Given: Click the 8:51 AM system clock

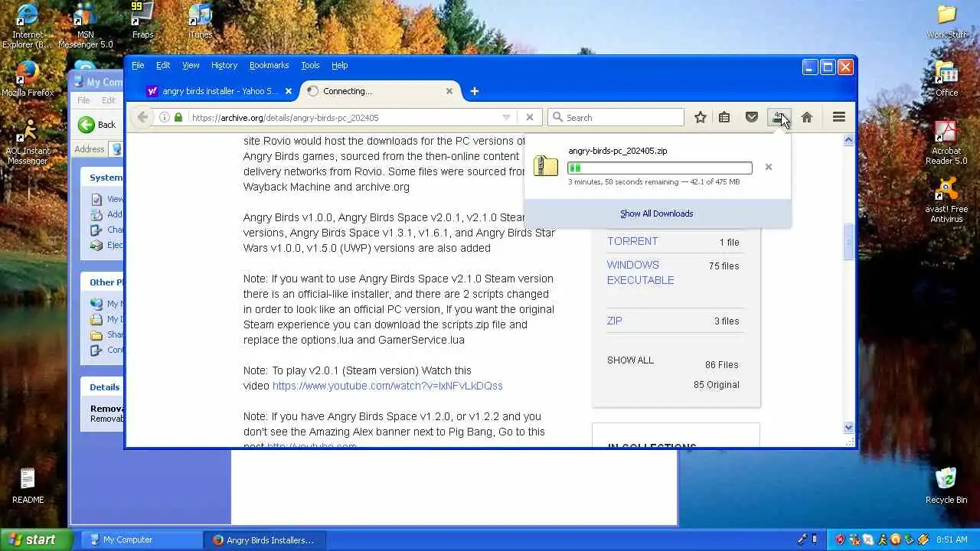Looking at the screenshot, I should pos(953,540).
